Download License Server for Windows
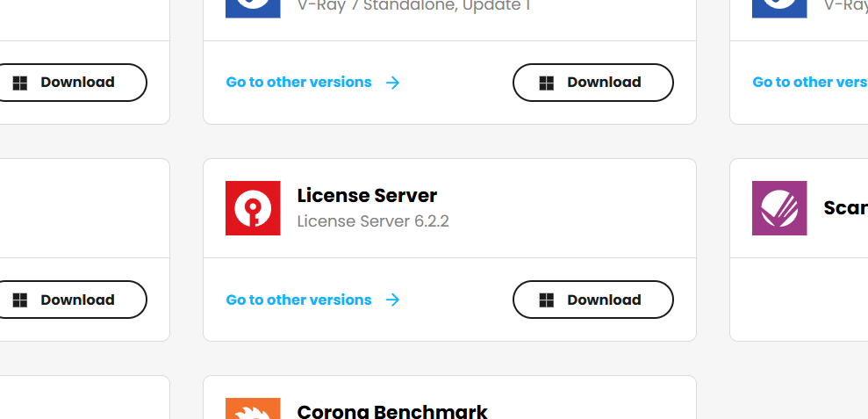 pyautogui.click(x=593, y=300)
